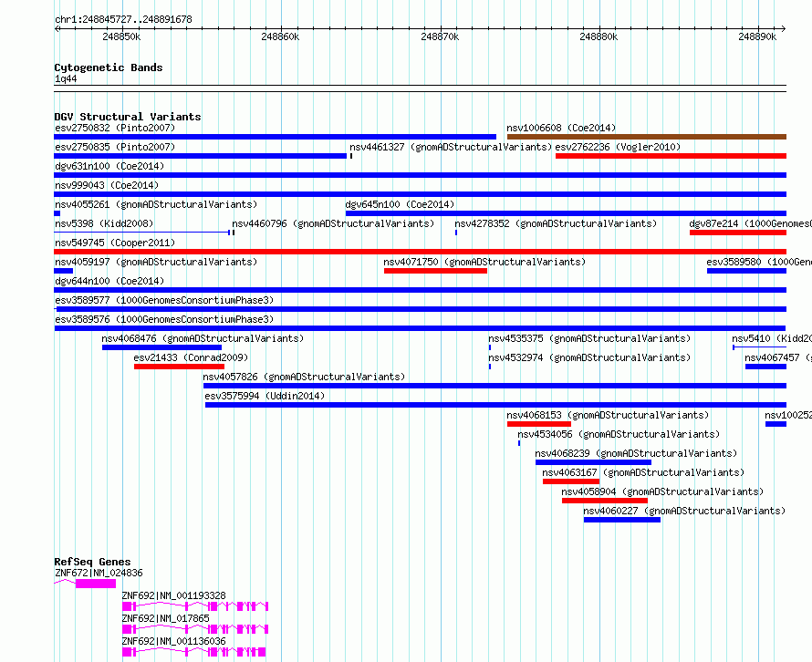Select the red nsv4058904 variant bar
Screen dimensions: 812x662
click(605, 501)
